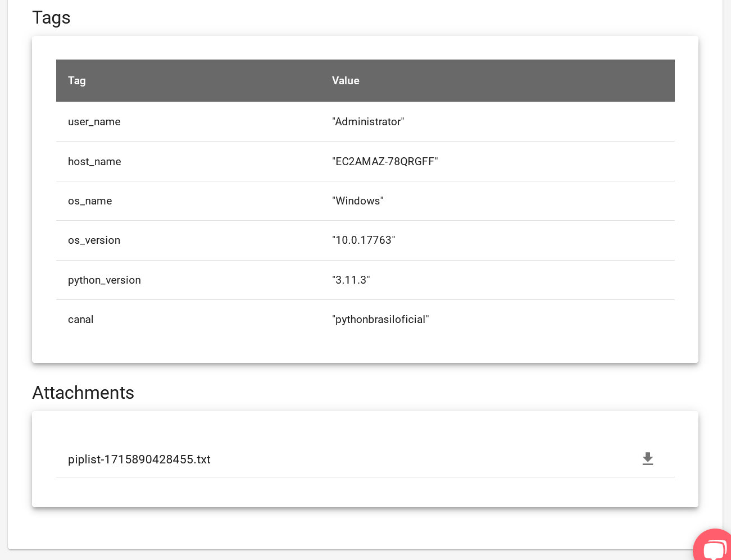
Task: Select the "Administrator" value cell
Action: [x=368, y=122]
